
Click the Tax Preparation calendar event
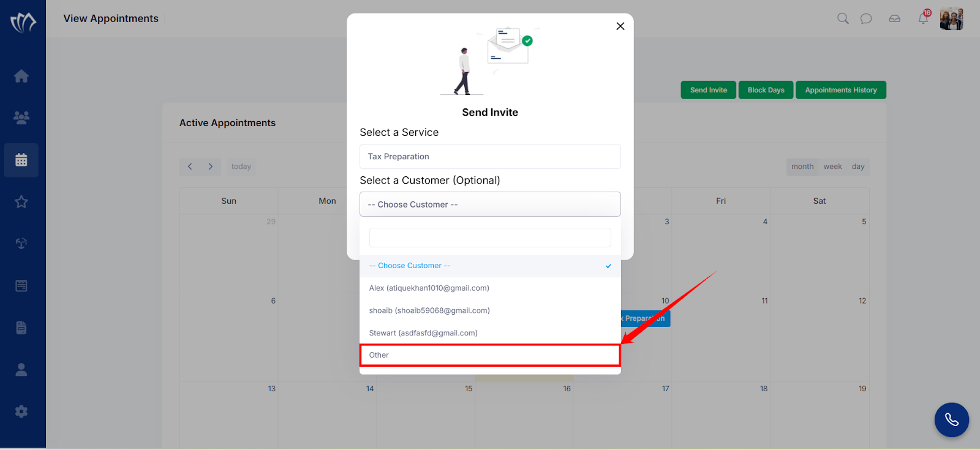click(x=646, y=318)
